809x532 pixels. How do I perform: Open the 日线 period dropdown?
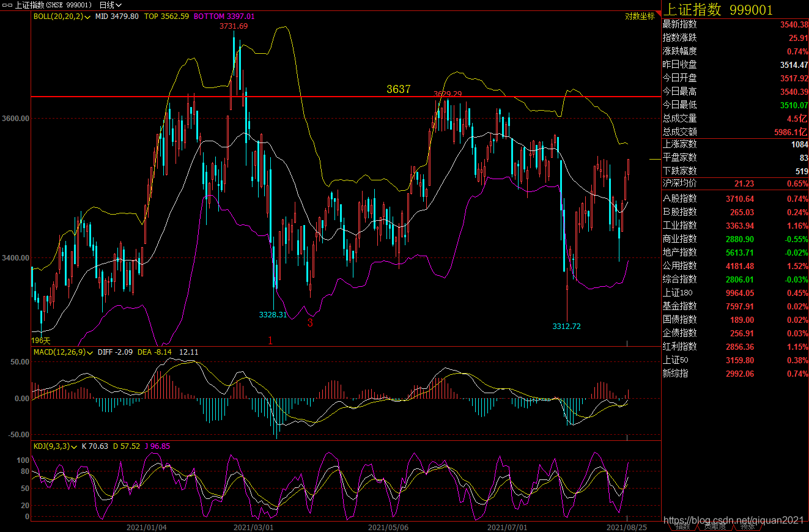point(111,5)
